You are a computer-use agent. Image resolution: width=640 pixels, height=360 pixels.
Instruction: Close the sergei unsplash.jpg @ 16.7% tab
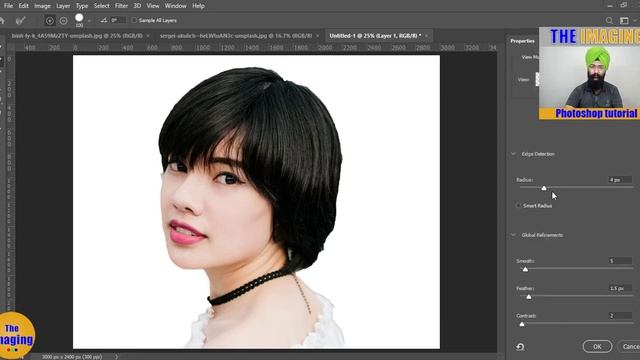click(x=317, y=36)
